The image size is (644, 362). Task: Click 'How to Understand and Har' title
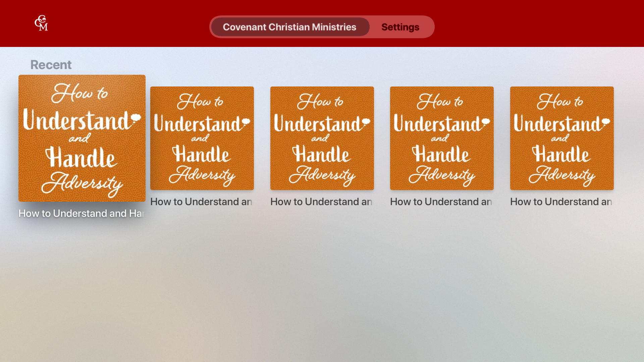82,214
